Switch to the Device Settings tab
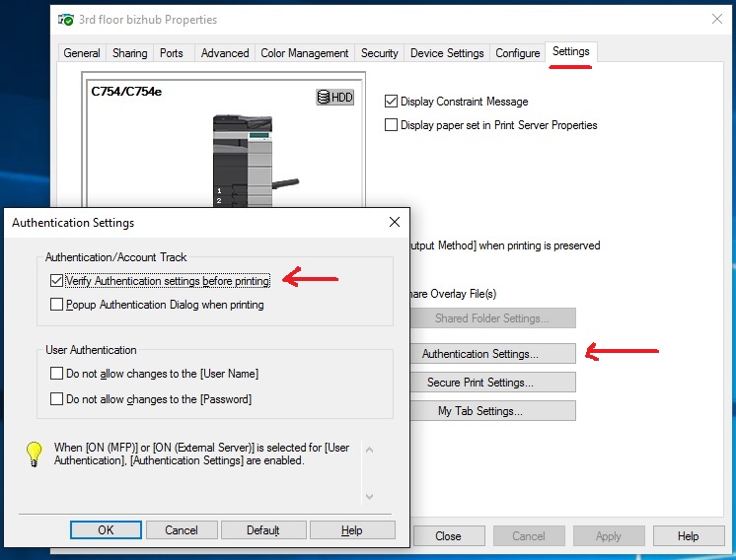Viewport: 736px width, 560px height. point(447,53)
